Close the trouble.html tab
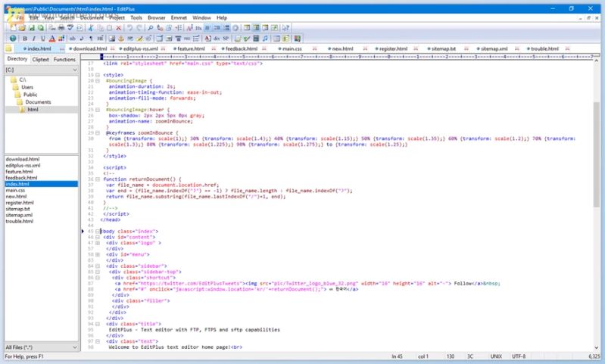Viewport: 605px width, 364px height. 568,49
